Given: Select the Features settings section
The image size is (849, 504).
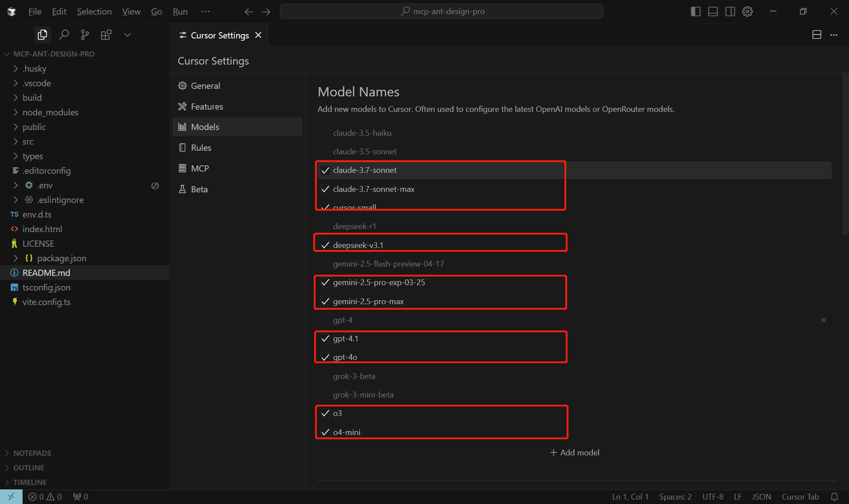Looking at the screenshot, I should (237, 107).
